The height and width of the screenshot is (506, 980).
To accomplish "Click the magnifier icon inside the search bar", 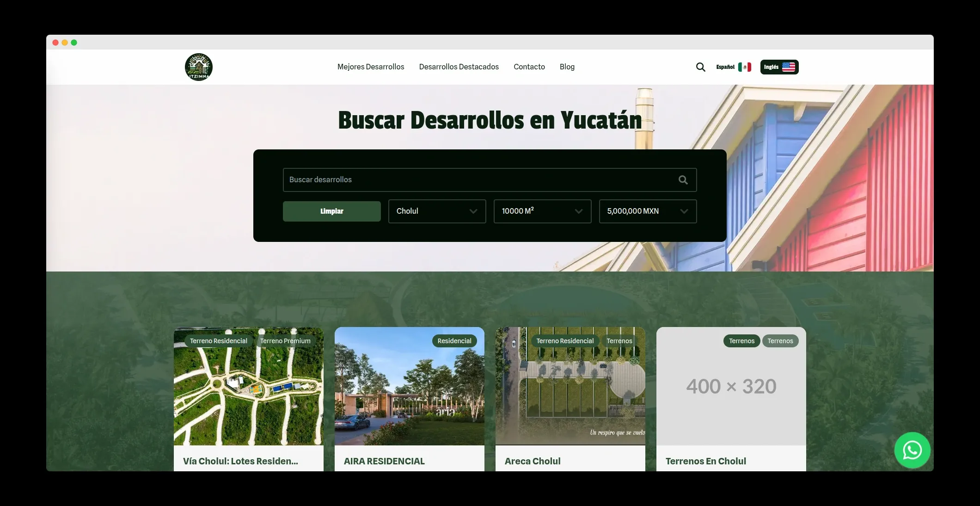I will coord(683,179).
